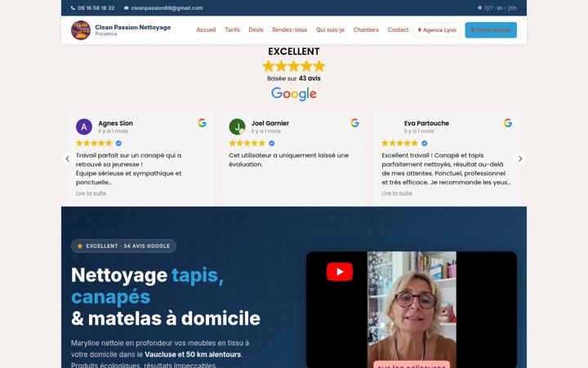Click the star rating on Eva Partouche's review
Image resolution: width=588 pixels, height=368 pixels.
(399, 143)
